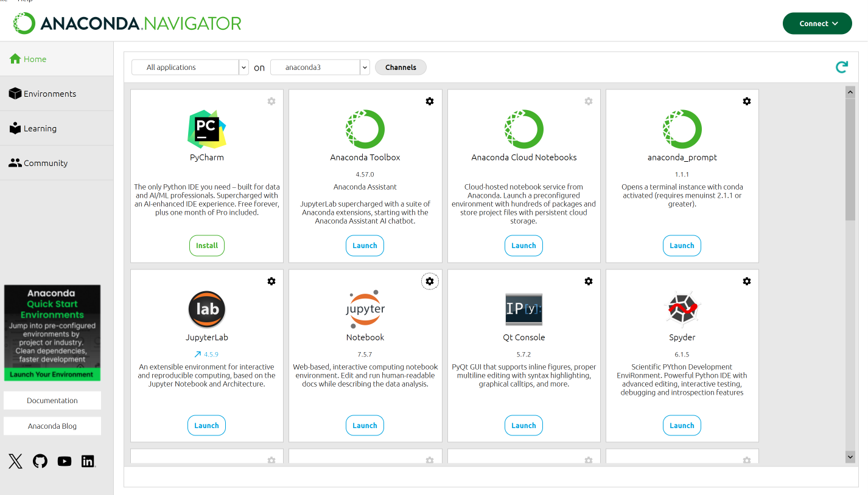Click the PyCharm title text

tap(207, 157)
